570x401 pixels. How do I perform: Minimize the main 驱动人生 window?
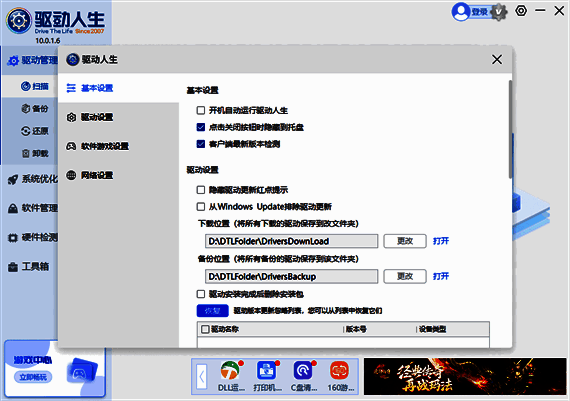[x=540, y=11]
